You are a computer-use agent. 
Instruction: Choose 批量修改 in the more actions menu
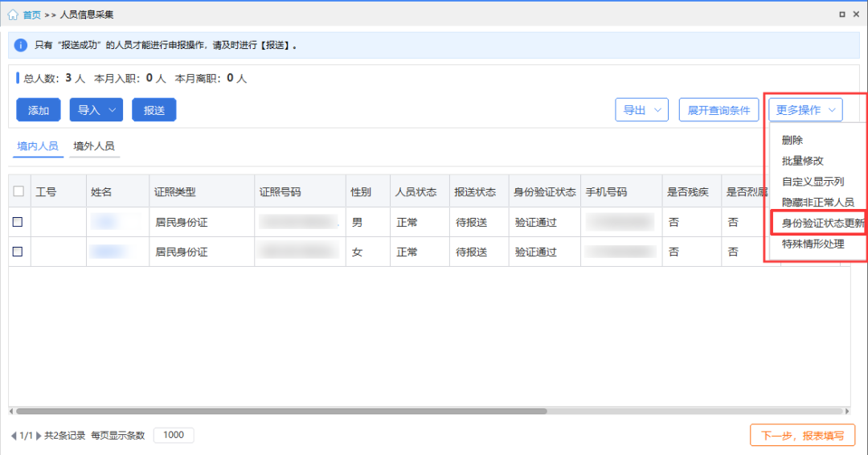(x=802, y=161)
